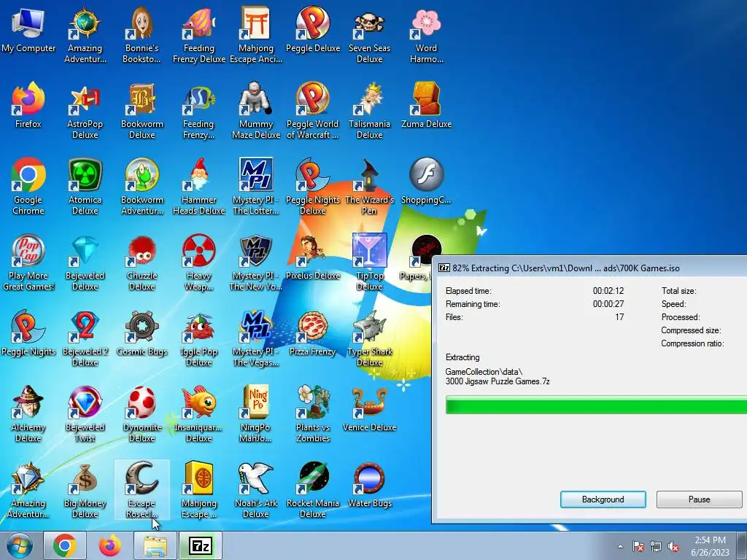The height and width of the screenshot is (560, 747).
Task: Select the Pixelus Deluxe shortcut
Action: [312, 257]
